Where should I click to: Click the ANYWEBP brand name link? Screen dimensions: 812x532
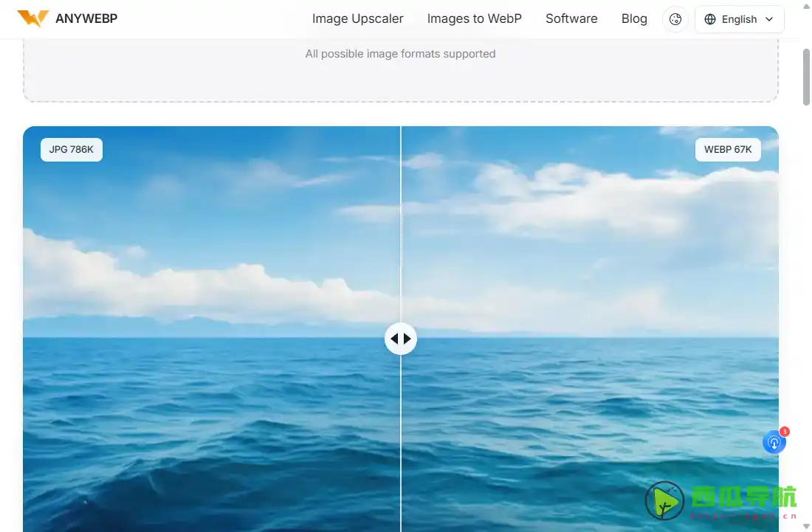(x=86, y=18)
